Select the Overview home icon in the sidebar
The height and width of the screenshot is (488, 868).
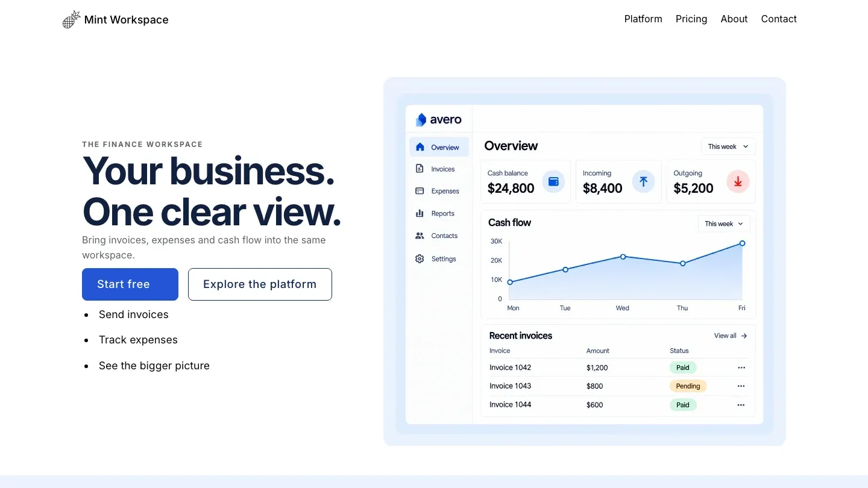pos(420,147)
